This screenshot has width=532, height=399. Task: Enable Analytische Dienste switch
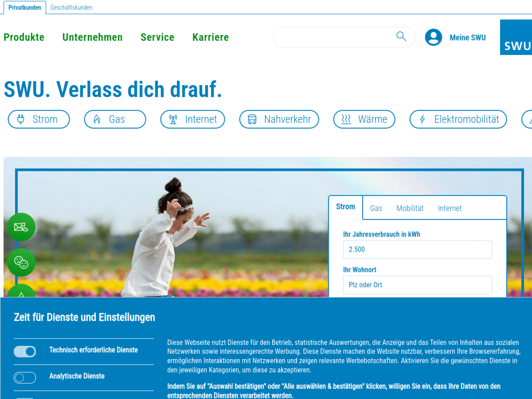[x=25, y=378]
